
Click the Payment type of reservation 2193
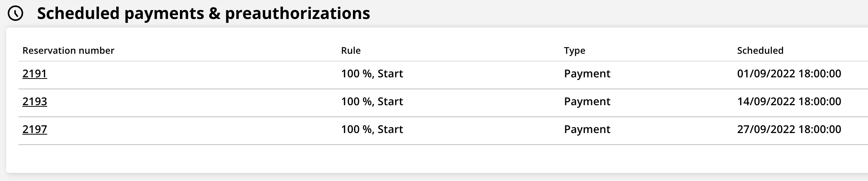click(x=587, y=102)
